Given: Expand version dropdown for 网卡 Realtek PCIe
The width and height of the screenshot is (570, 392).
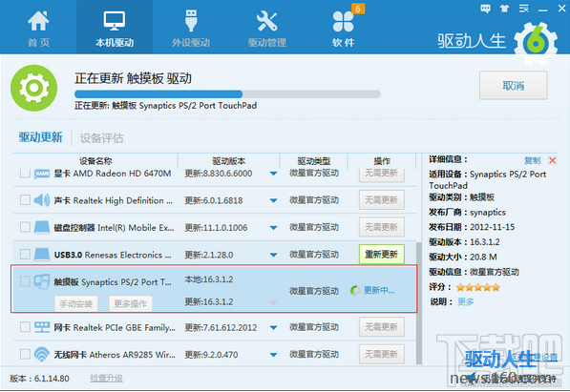Looking at the screenshot, I should (x=274, y=328).
